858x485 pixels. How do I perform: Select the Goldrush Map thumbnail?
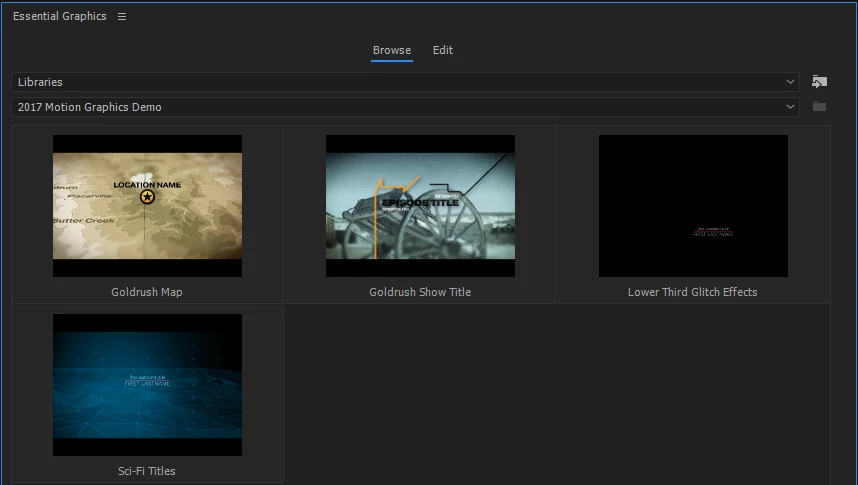point(147,206)
